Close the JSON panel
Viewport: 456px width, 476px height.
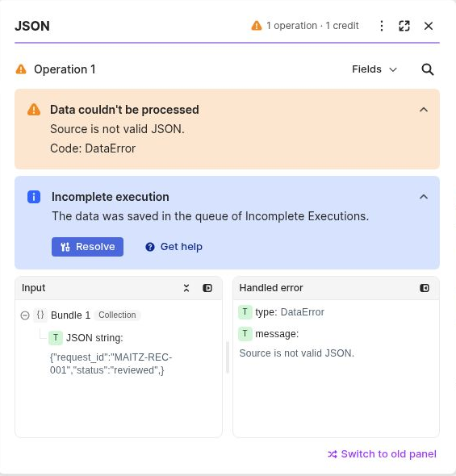pyautogui.click(x=429, y=26)
